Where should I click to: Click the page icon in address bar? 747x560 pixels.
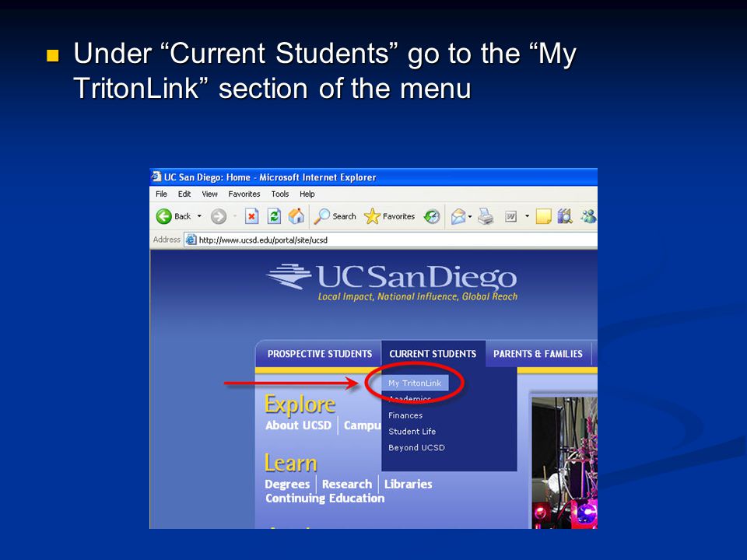point(191,240)
